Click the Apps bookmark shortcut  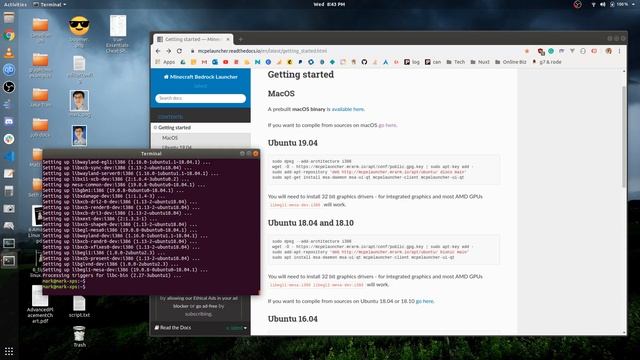click(165, 62)
